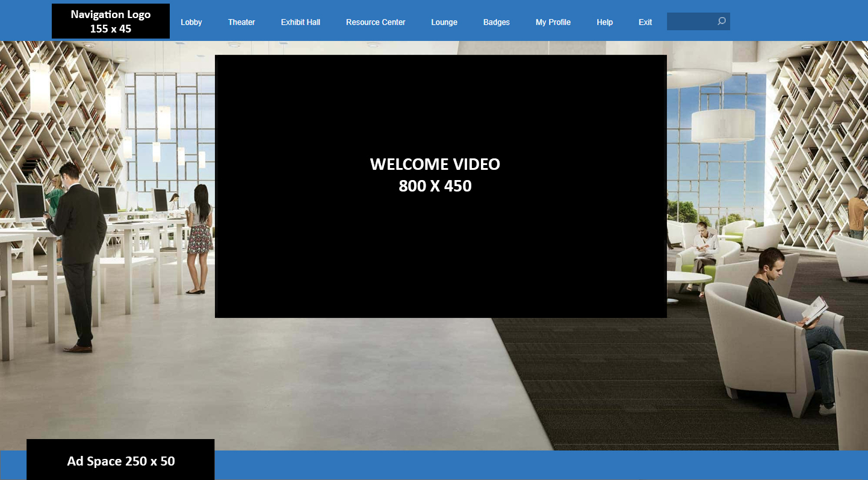Open the Resource Center
This screenshot has height=480, width=868.
(x=376, y=22)
